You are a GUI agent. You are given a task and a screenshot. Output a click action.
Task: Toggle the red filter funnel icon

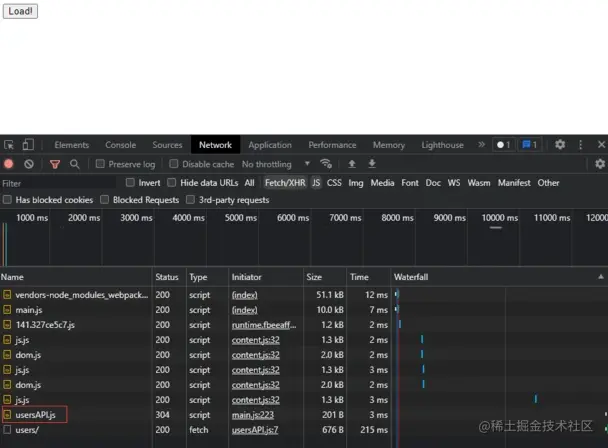click(x=55, y=164)
